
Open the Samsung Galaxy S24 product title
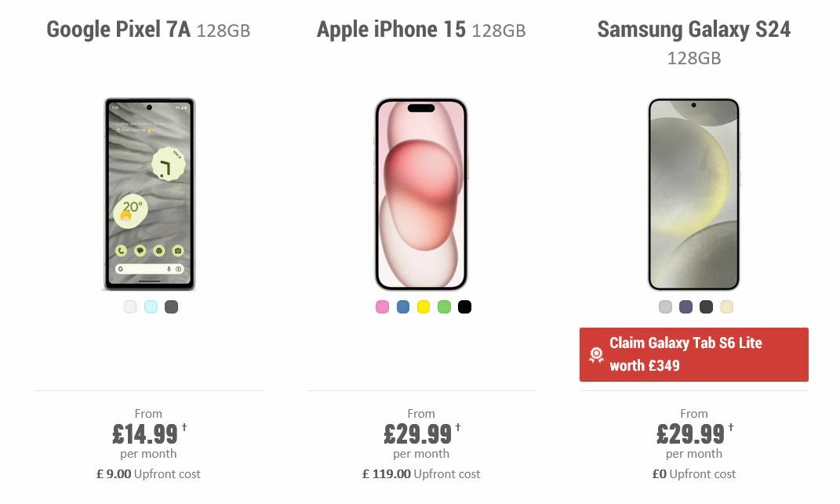click(693, 30)
